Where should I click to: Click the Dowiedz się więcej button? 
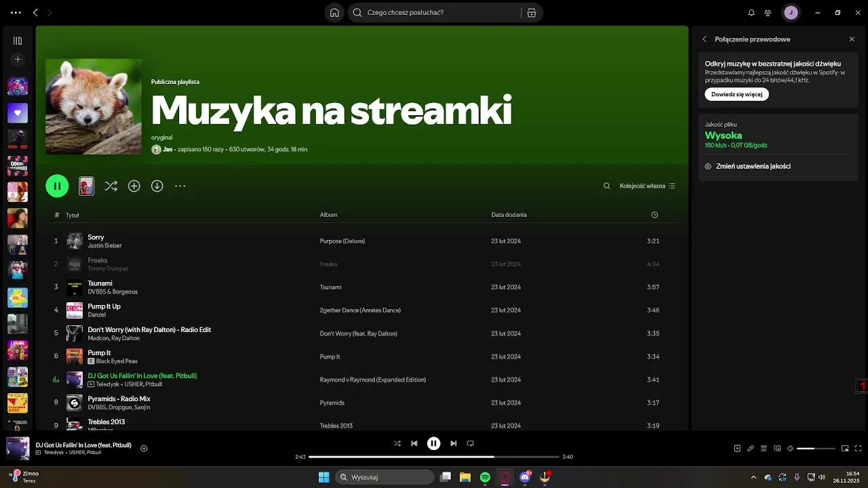[736, 94]
